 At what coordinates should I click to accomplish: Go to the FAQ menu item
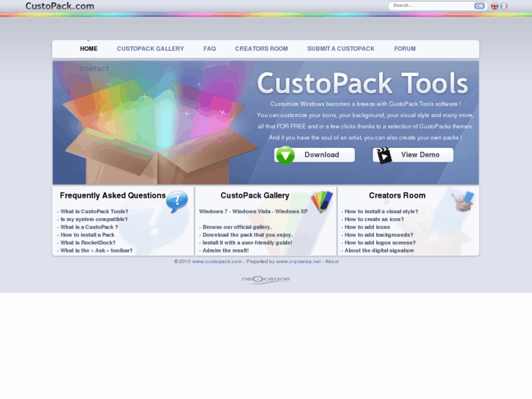coord(210,48)
